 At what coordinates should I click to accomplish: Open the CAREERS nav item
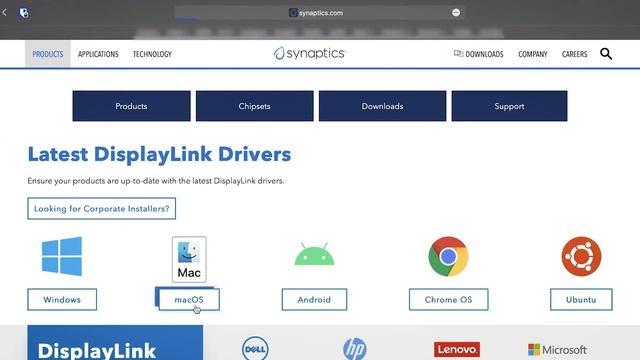click(x=574, y=54)
